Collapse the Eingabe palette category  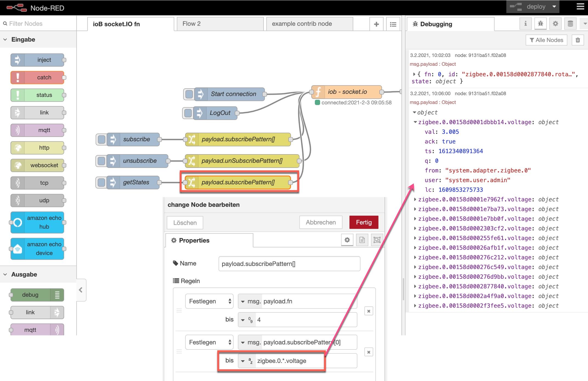click(38, 40)
